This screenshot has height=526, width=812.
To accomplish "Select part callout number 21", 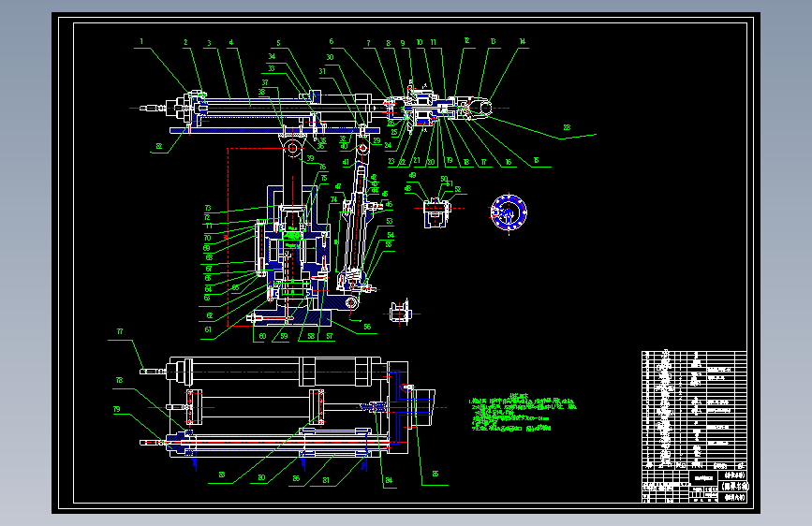I will (417, 160).
